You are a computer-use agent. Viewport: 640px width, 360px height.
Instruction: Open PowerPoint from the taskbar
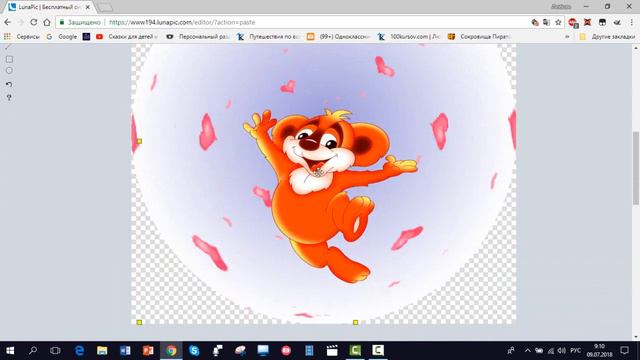pyautogui.click(x=148, y=351)
